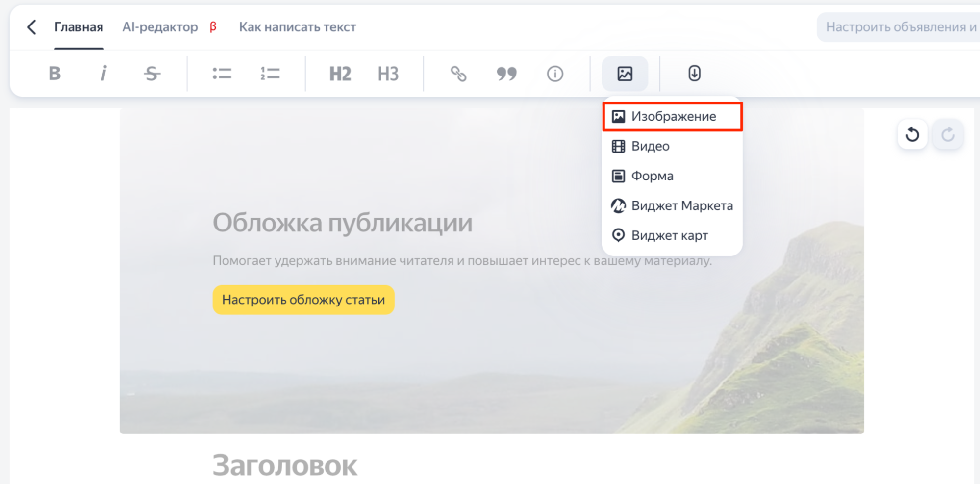Click the Настроить обложку статьи button

303,300
